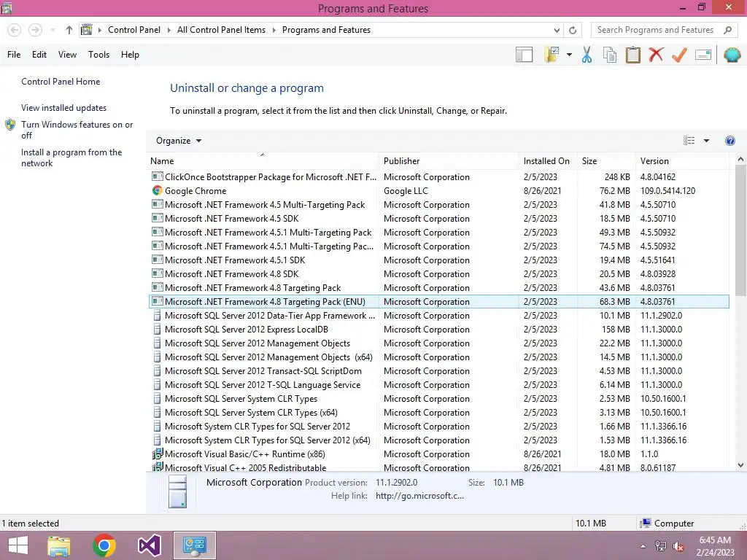Open the view options dropdown arrow
This screenshot has height=560, width=747.
click(x=706, y=141)
